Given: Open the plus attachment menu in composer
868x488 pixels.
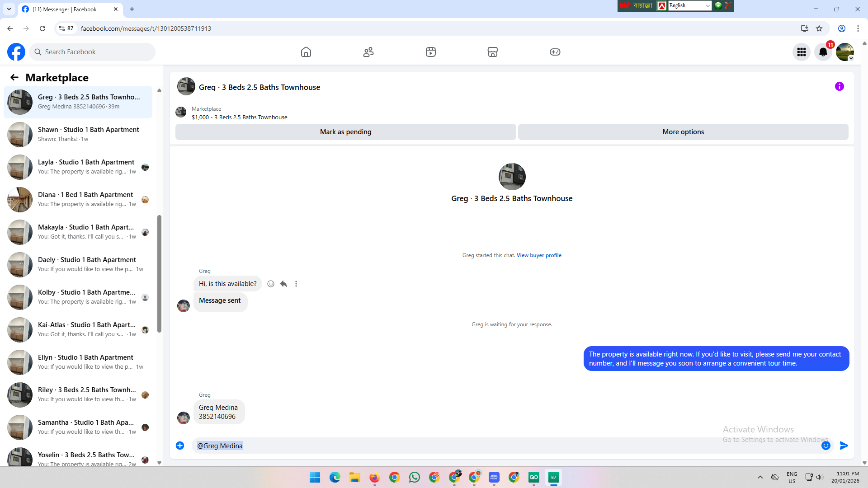Looking at the screenshot, I should coord(180,446).
